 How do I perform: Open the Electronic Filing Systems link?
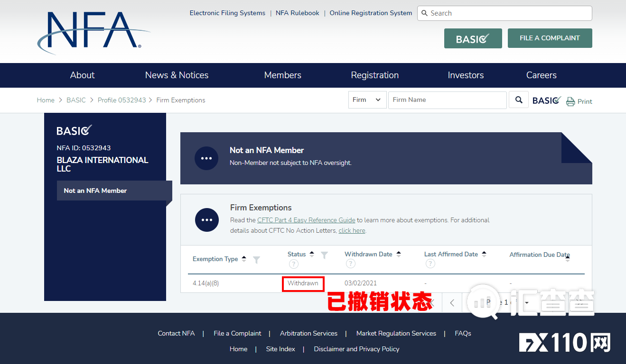pos(227,13)
